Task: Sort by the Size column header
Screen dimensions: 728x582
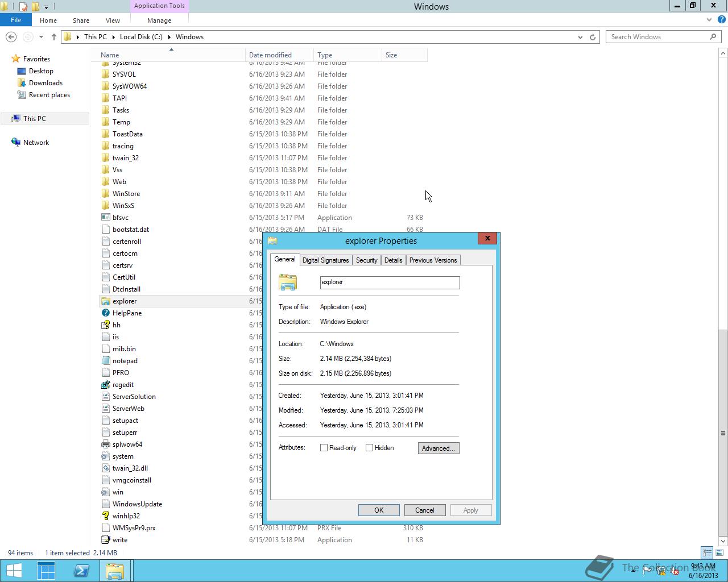Action: point(404,55)
